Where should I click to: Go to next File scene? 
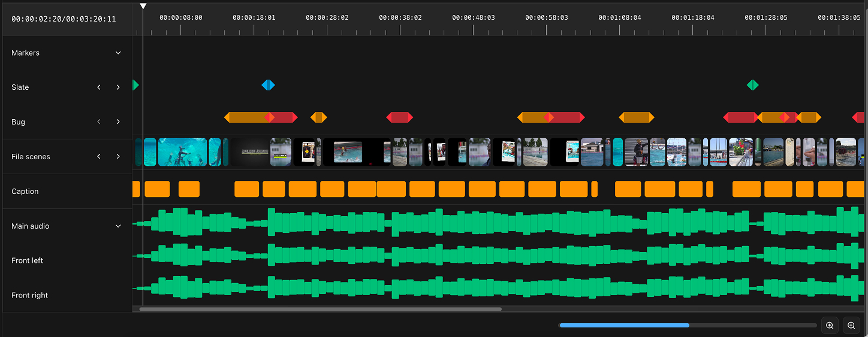pos(118,157)
